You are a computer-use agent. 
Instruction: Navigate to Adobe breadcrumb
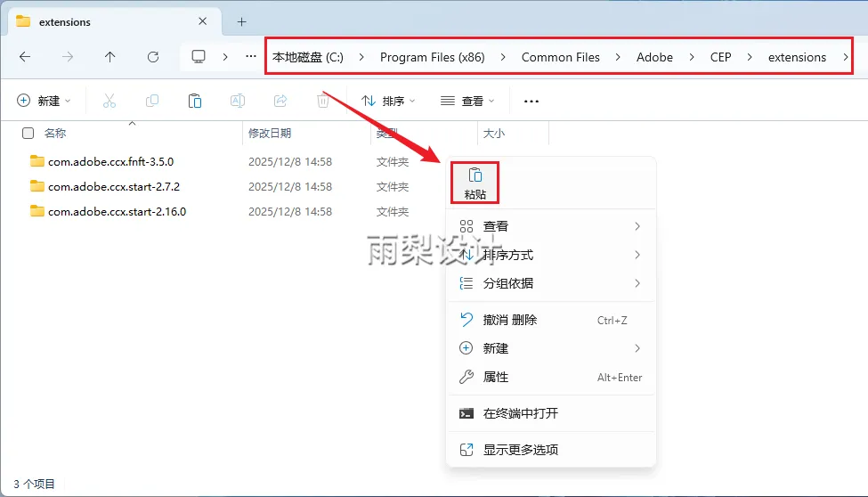654,57
